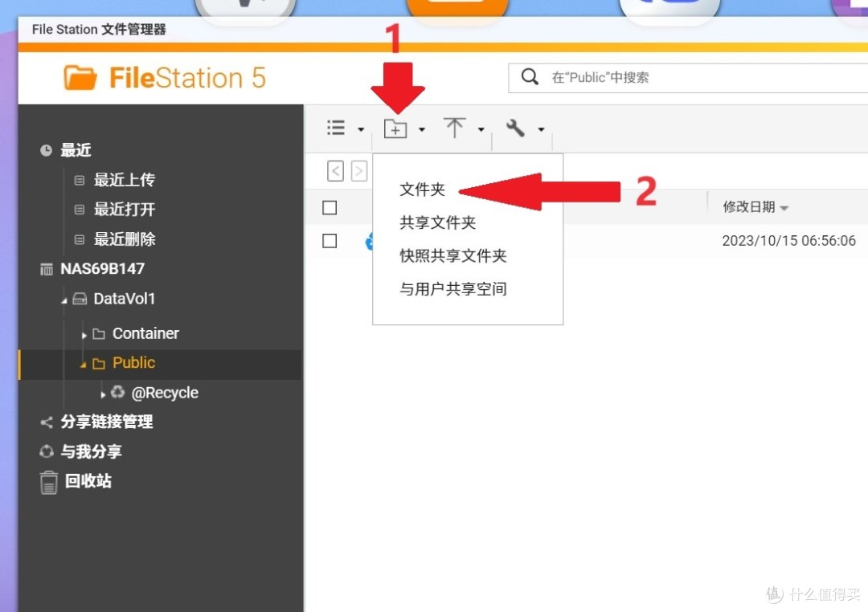The width and height of the screenshot is (868, 612).
Task: Click the folder icon beside Container
Action: tap(99, 333)
